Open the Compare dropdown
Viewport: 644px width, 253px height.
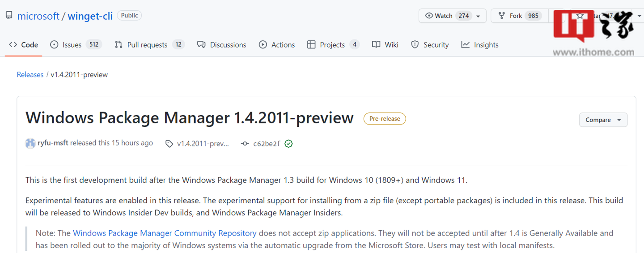pyautogui.click(x=603, y=120)
